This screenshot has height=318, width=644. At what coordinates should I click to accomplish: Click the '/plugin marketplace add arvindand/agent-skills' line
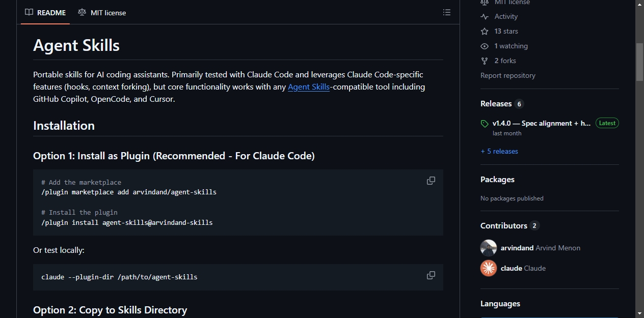129,192
